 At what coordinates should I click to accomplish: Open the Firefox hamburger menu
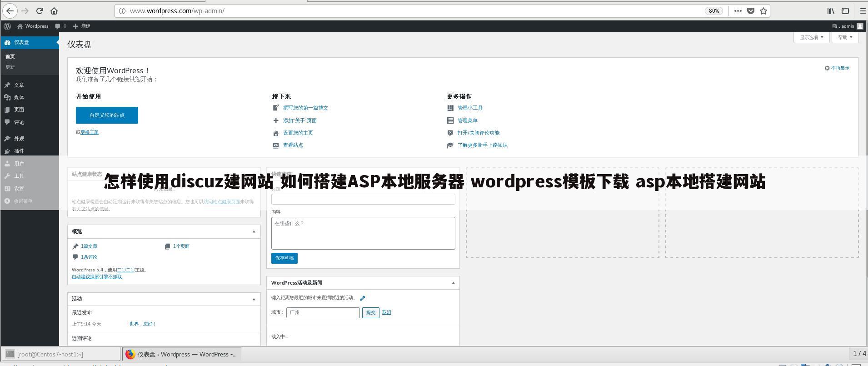(863, 11)
